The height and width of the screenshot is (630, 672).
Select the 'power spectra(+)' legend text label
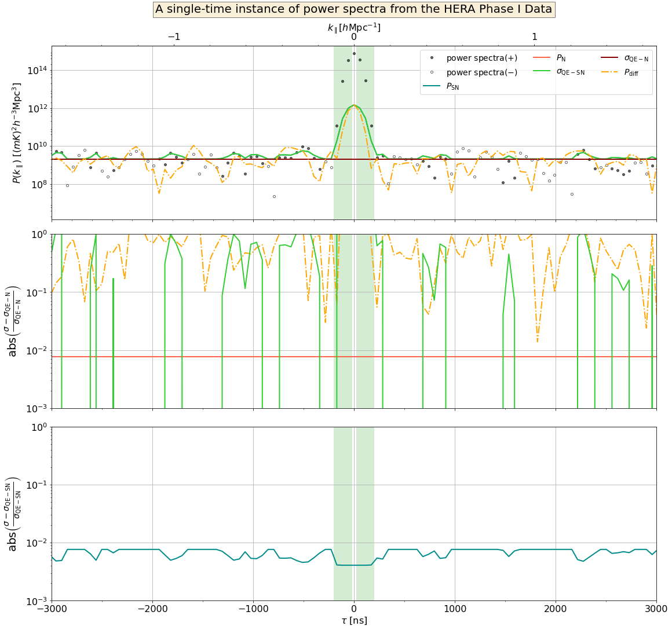pos(482,58)
